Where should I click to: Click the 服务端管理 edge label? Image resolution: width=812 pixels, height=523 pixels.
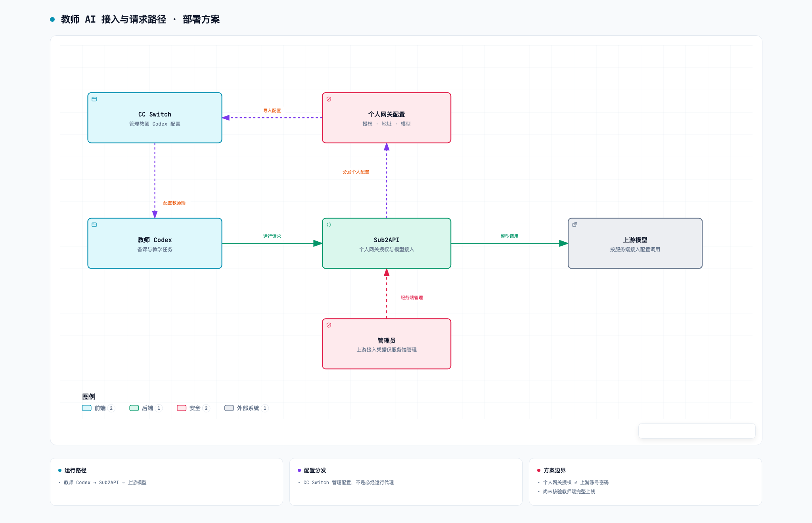point(412,298)
